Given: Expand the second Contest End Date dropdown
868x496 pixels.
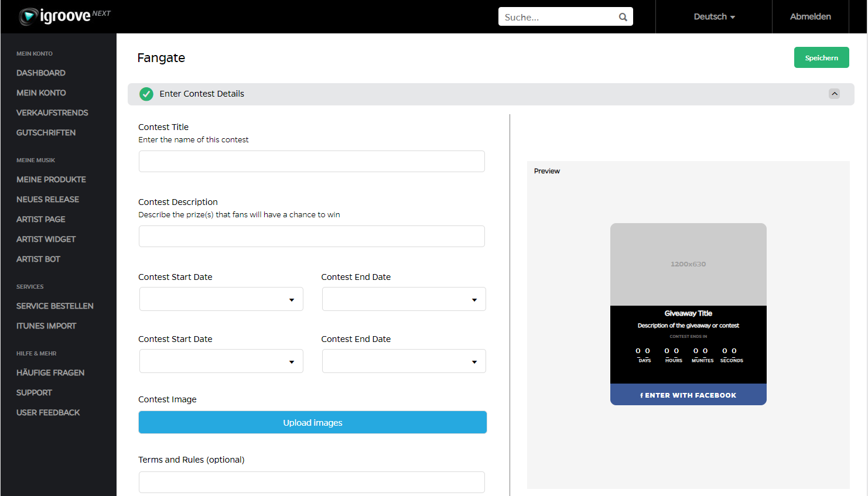Looking at the screenshot, I should tap(404, 361).
